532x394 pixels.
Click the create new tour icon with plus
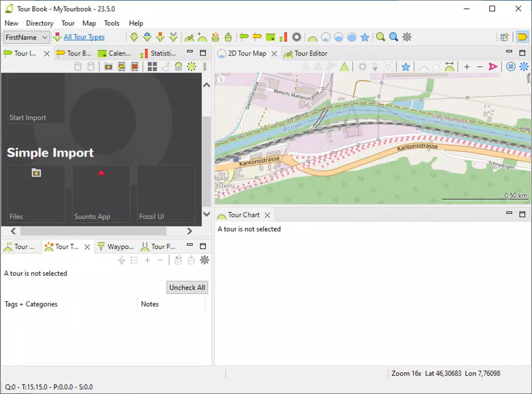pyautogui.click(x=202, y=37)
